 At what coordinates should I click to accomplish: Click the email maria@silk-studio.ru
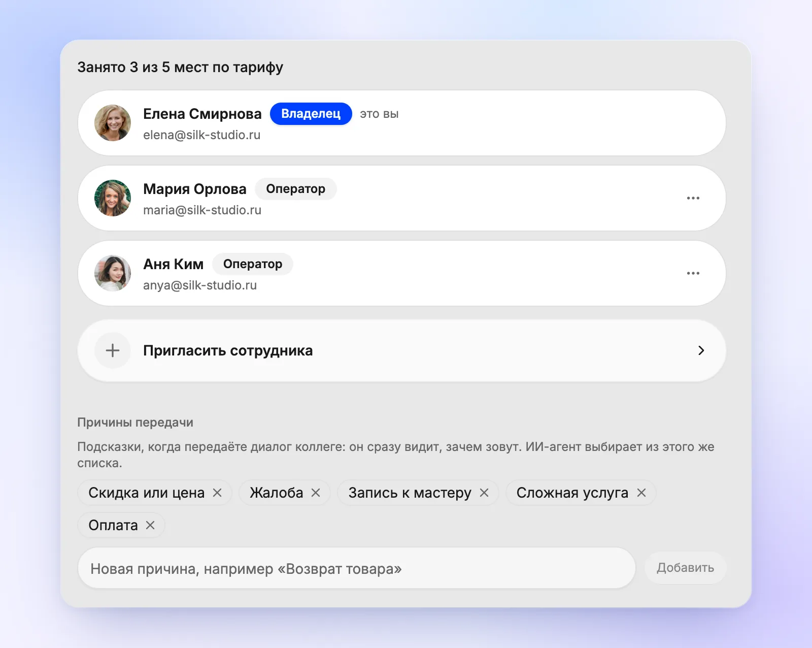click(202, 210)
